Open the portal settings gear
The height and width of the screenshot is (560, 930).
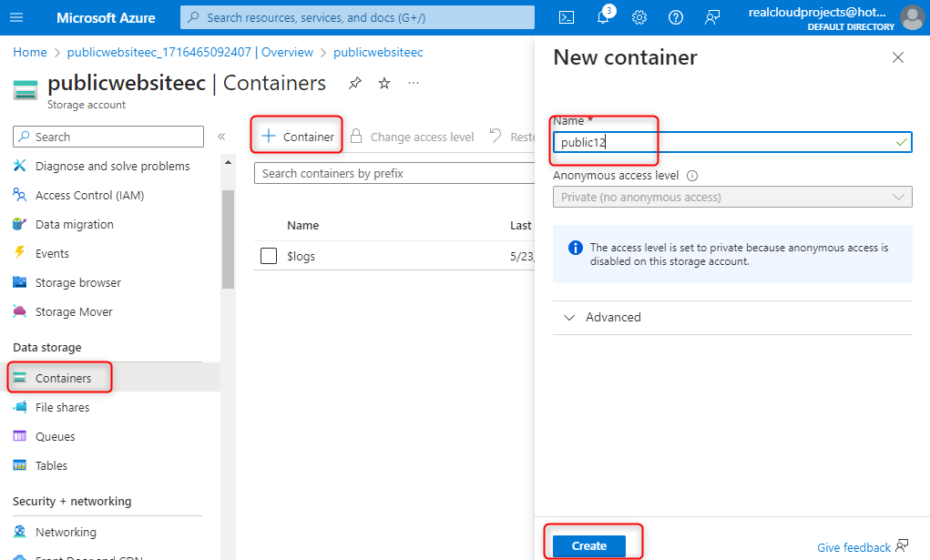639,17
